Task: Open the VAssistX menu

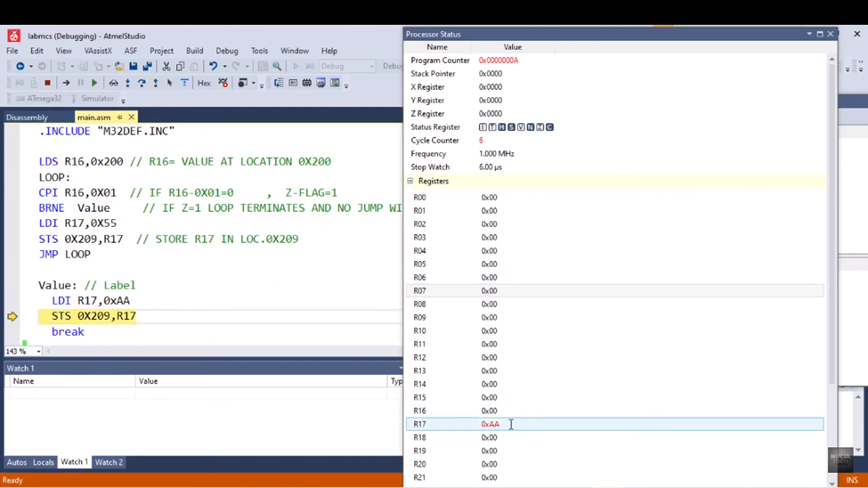Action: click(98, 51)
